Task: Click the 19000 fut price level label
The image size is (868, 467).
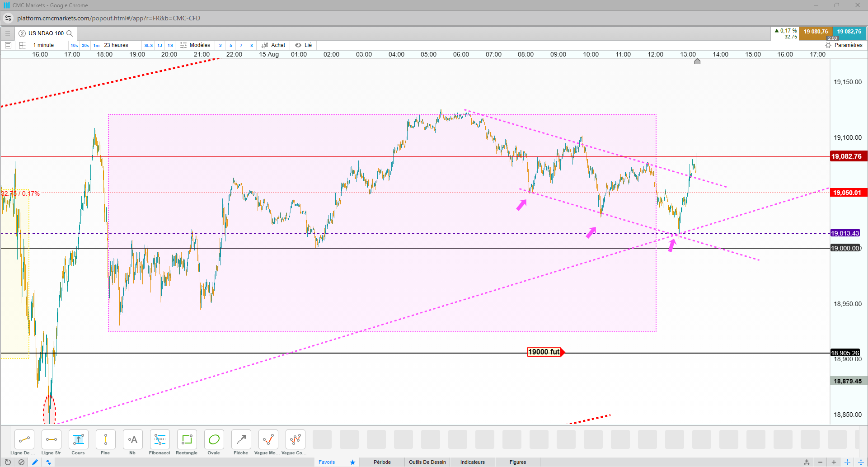Action: click(x=544, y=352)
